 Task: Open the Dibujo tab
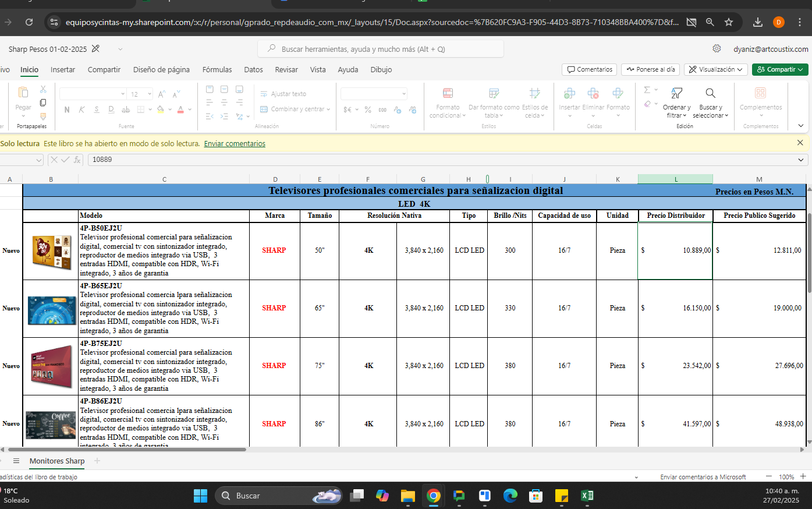[381, 69]
